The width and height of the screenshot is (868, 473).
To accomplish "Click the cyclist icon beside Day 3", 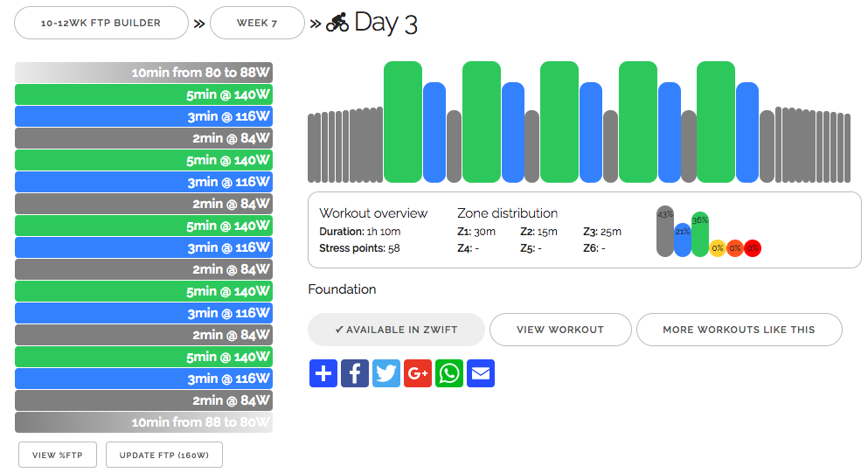I will [x=337, y=24].
